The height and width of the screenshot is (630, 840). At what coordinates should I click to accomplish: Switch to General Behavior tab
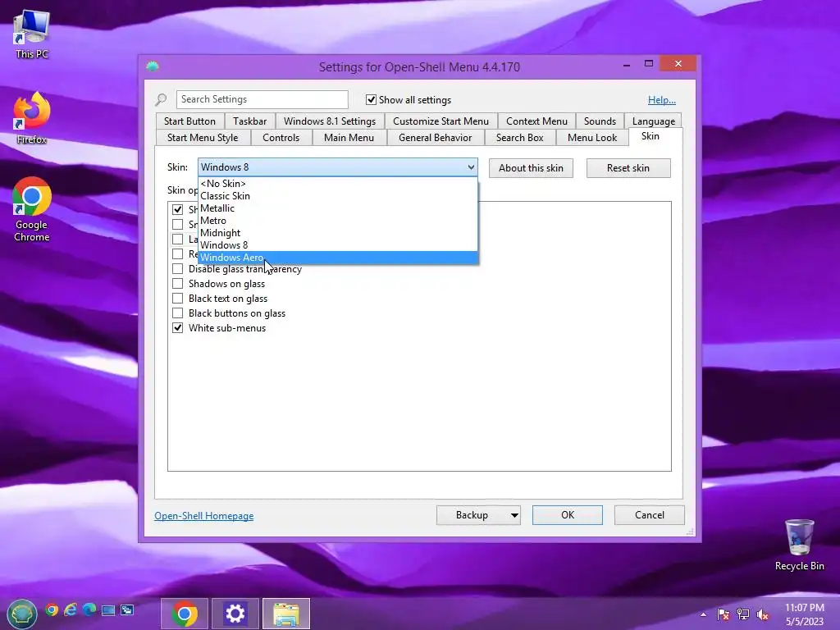click(435, 138)
